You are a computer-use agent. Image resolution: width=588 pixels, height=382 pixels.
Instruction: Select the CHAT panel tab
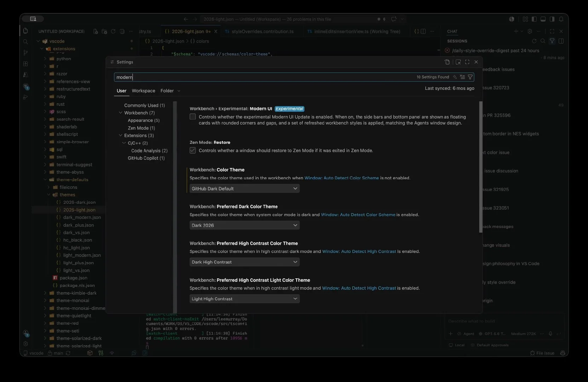[x=452, y=31]
